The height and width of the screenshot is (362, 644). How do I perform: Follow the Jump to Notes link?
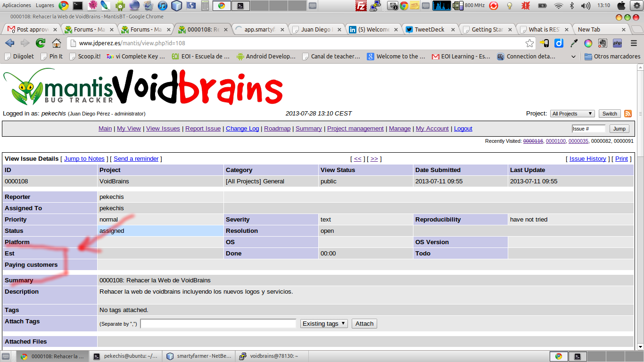coord(84,158)
